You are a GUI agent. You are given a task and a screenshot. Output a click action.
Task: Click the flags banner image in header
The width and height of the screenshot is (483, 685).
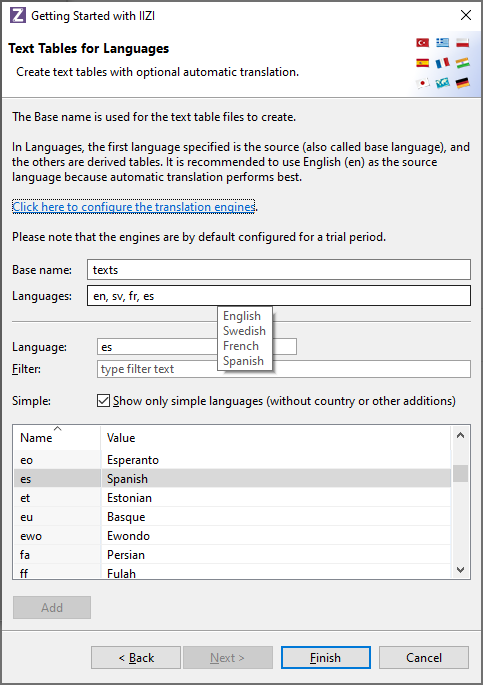coord(443,63)
